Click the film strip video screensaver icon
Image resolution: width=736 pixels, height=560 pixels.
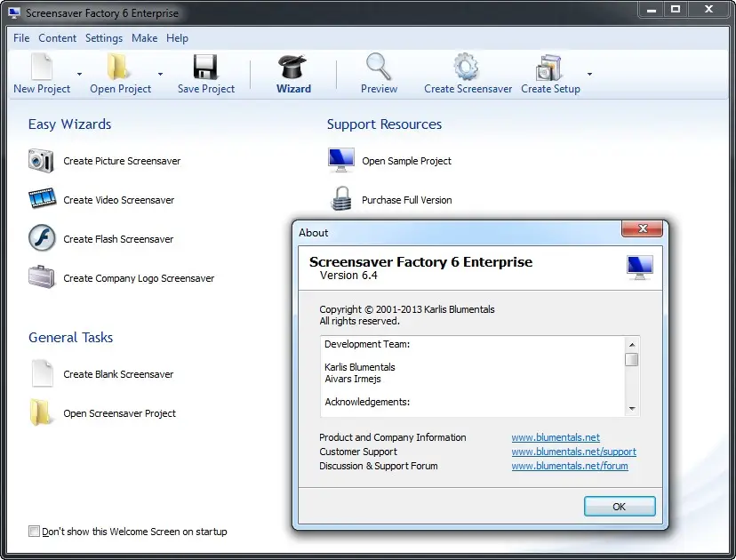42,198
